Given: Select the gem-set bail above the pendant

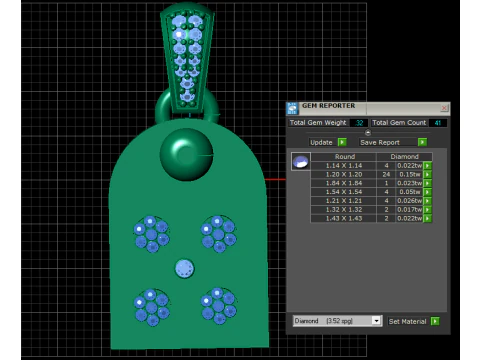Looking at the screenshot, I should point(187,57).
